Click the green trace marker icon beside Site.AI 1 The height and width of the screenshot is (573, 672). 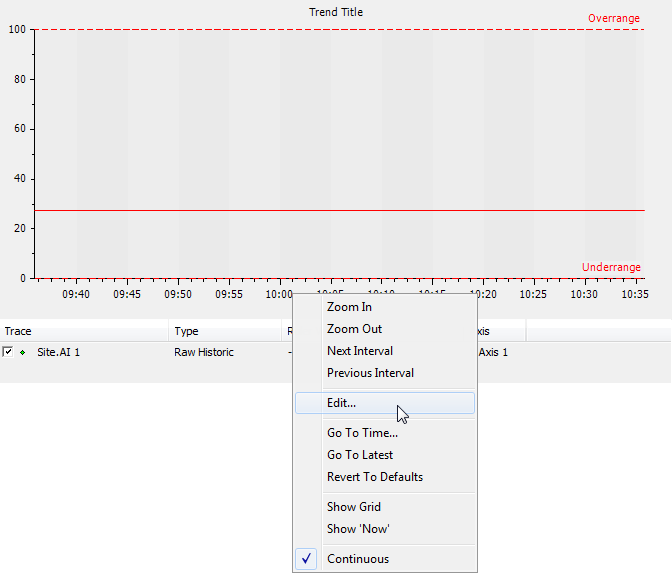point(22,352)
